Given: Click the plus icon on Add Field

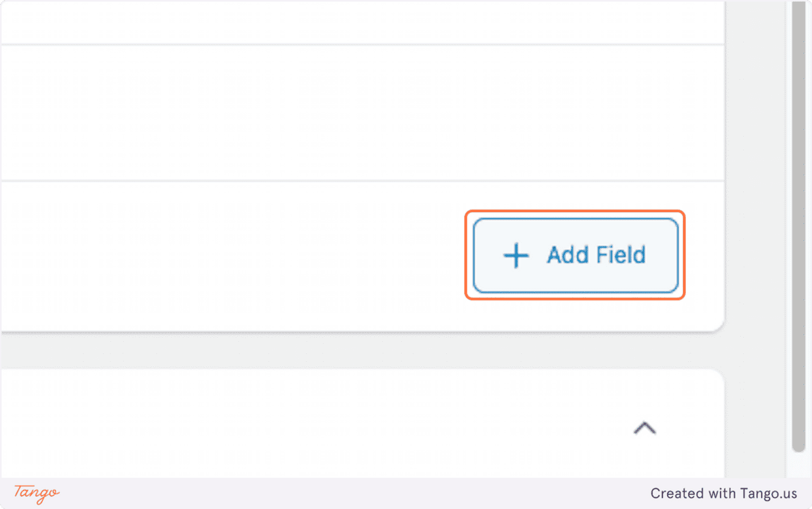Looking at the screenshot, I should coord(516,256).
